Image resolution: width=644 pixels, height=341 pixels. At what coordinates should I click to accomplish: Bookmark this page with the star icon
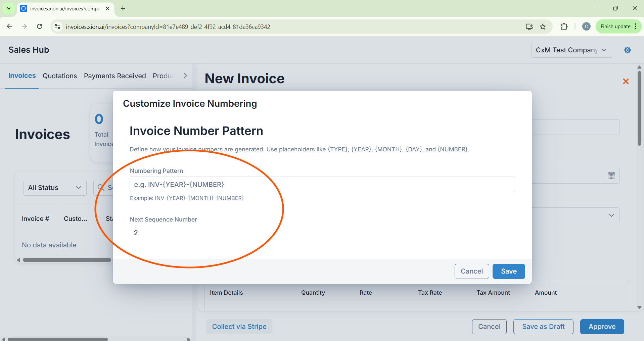(543, 27)
